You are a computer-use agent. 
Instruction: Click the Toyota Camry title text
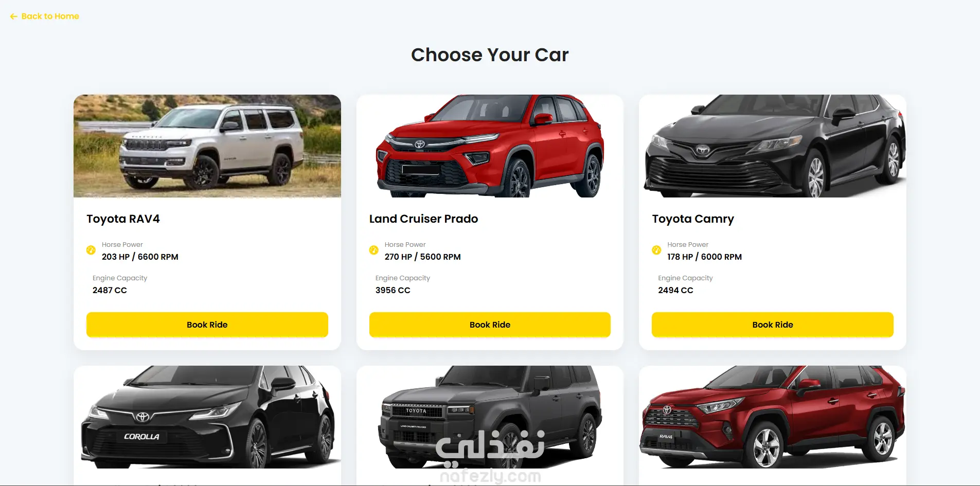pos(693,219)
